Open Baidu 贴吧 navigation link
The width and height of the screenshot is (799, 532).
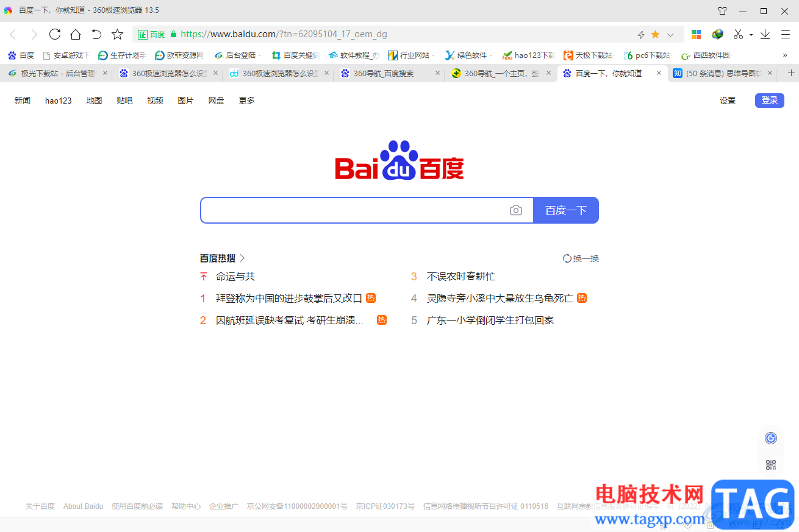click(x=124, y=101)
